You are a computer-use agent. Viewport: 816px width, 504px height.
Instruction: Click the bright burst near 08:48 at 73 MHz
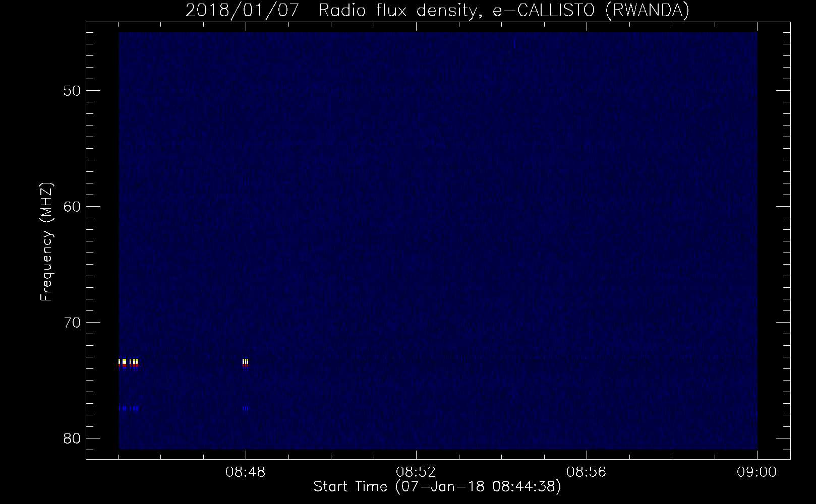(x=245, y=363)
